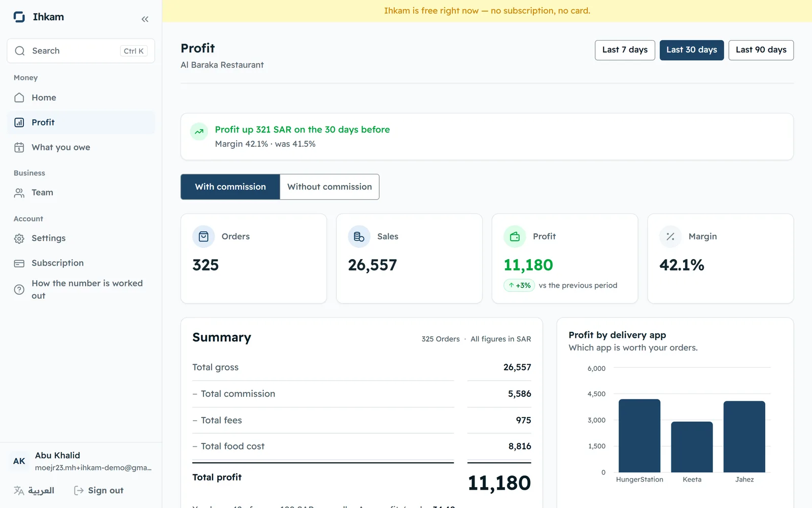The image size is (812, 508).
Task: Open How the number is worked out
Action: click(81, 290)
